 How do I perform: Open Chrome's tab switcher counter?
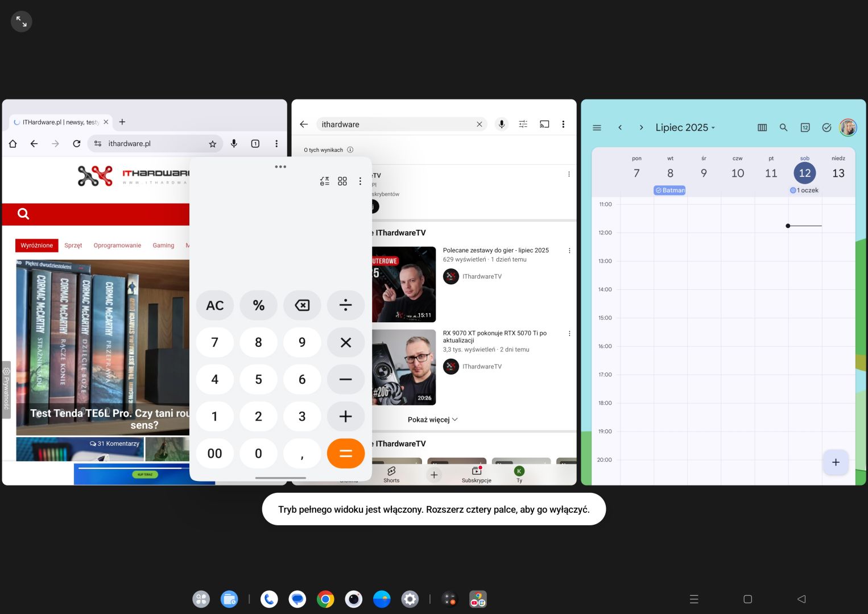255,144
